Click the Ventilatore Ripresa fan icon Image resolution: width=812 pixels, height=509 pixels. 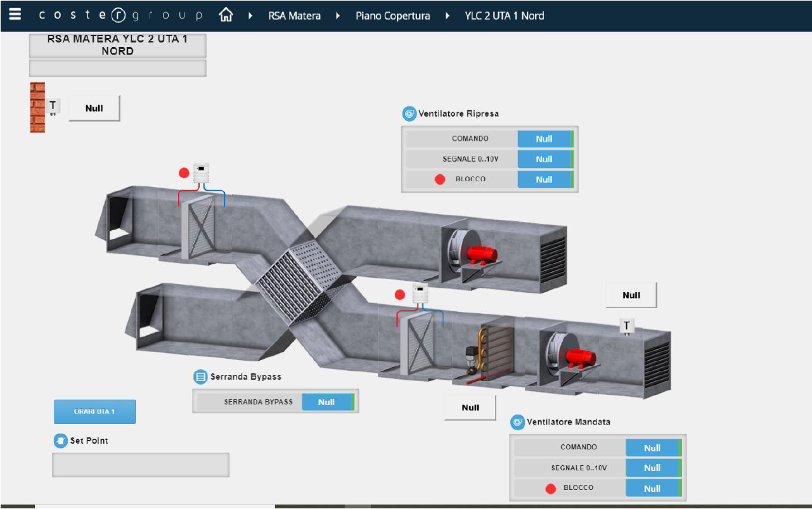click(x=408, y=113)
